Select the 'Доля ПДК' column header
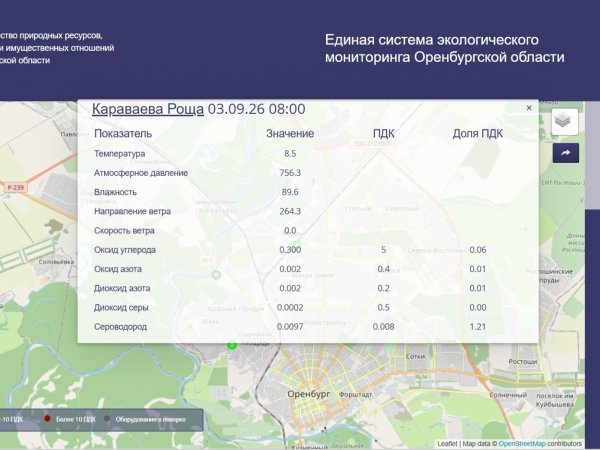Viewport: 600px width, 450px height. [x=478, y=134]
